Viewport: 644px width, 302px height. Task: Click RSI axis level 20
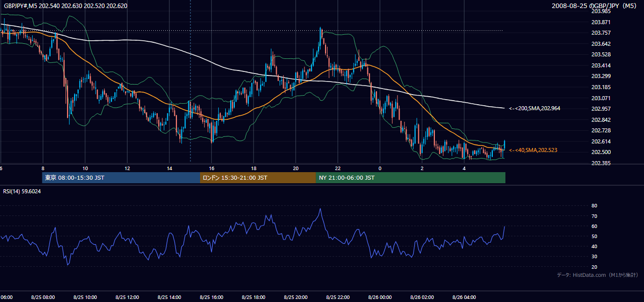594,267
